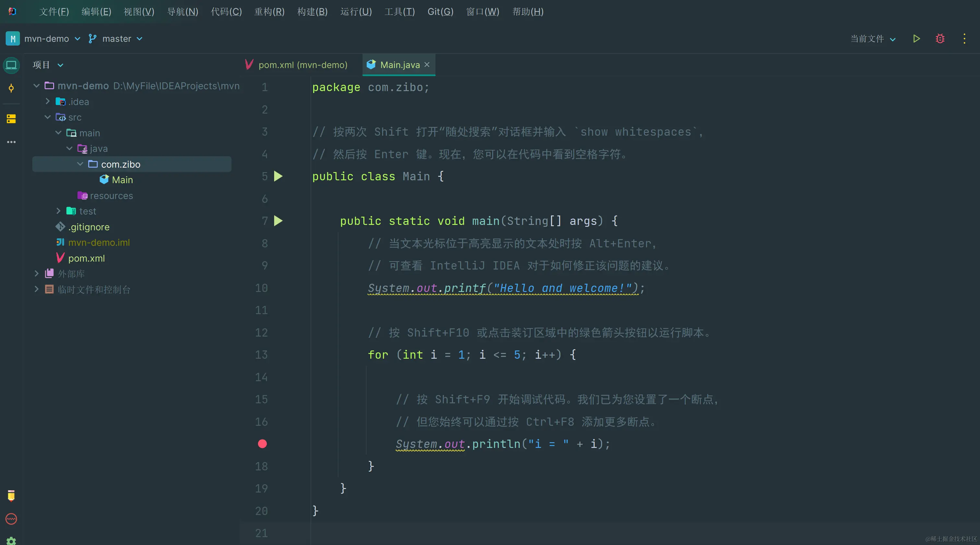Viewport: 980px width, 545px height.
Task: Collapse the src folder node
Action: (x=48, y=117)
